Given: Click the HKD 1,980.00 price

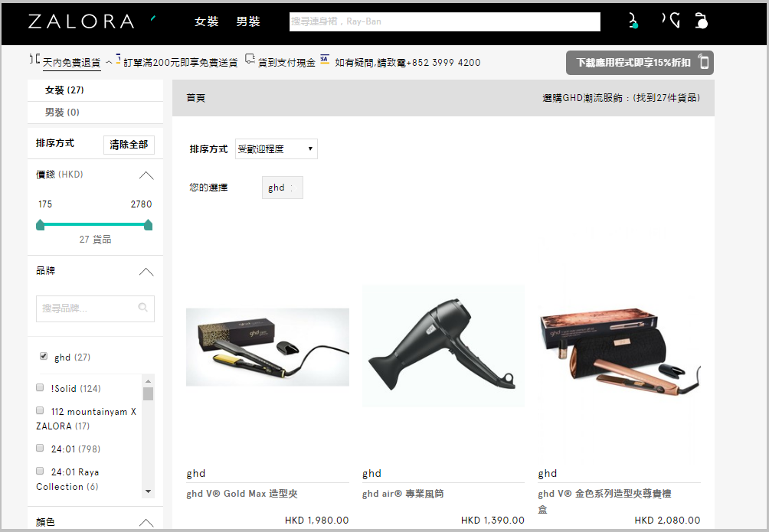Looking at the screenshot, I should coord(317,521).
